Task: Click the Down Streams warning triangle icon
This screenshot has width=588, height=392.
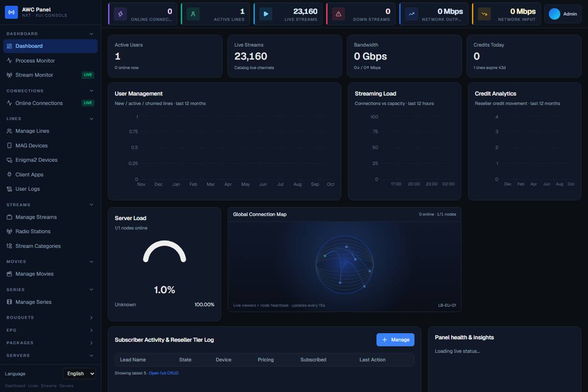Action: pyautogui.click(x=338, y=14)
